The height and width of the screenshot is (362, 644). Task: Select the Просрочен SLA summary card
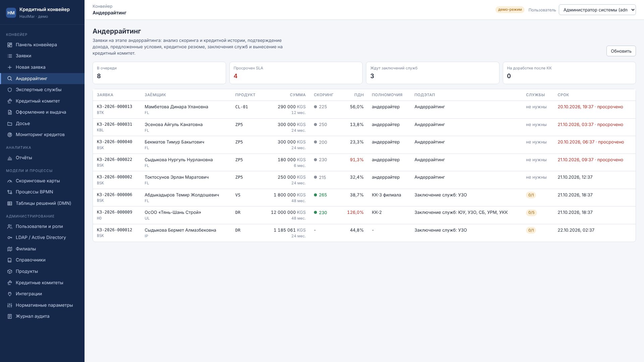click(x=296, y=73)
